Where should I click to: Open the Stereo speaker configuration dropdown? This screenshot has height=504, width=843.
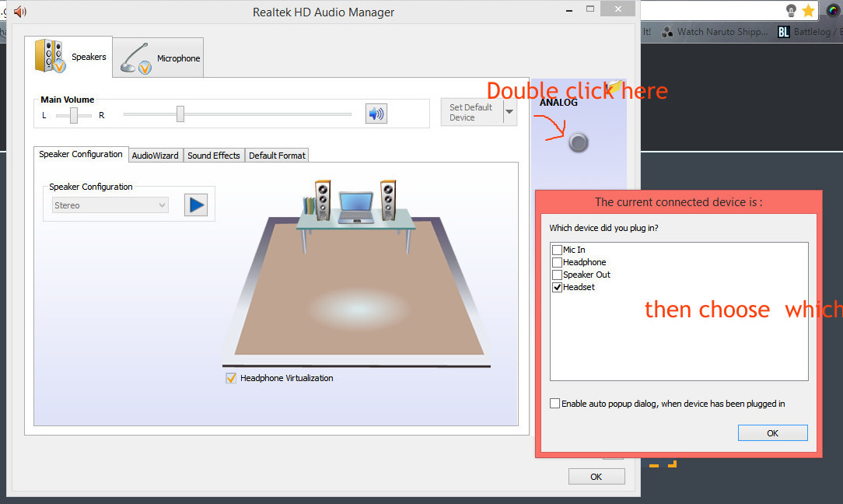[x=110, y=205]
